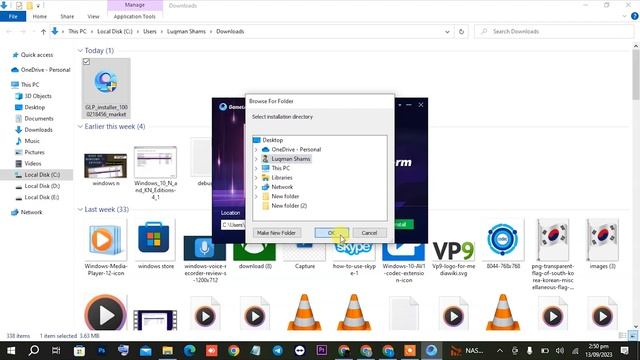Screen dimensions: 640x360
Task: Open the Windows Start menu
Action: tap(11, 351)
